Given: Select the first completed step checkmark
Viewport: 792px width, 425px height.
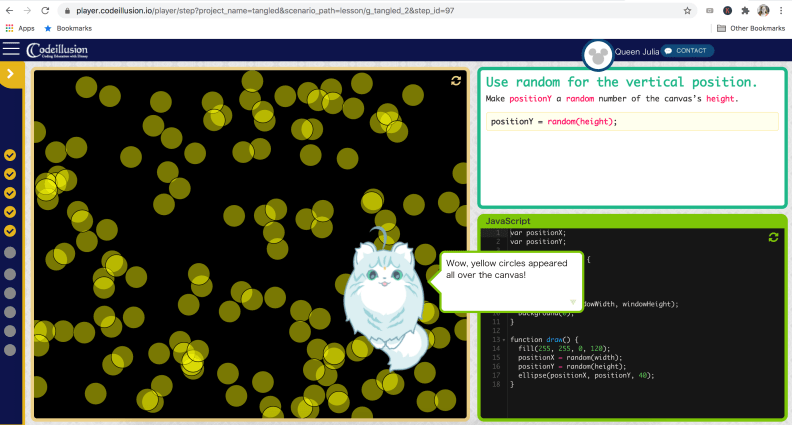Looking at the screenshot, I should (10, 155).
